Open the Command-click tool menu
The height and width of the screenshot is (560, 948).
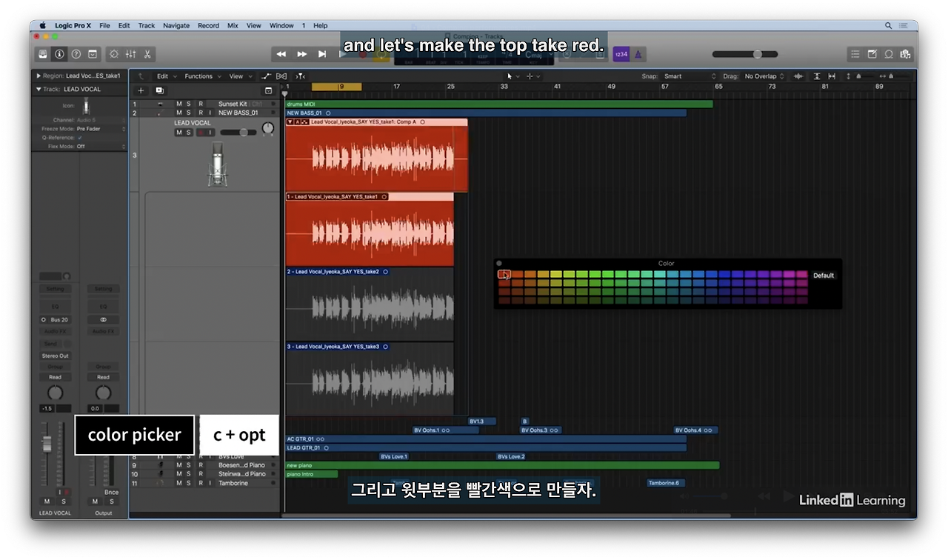[x=533, y=76]
